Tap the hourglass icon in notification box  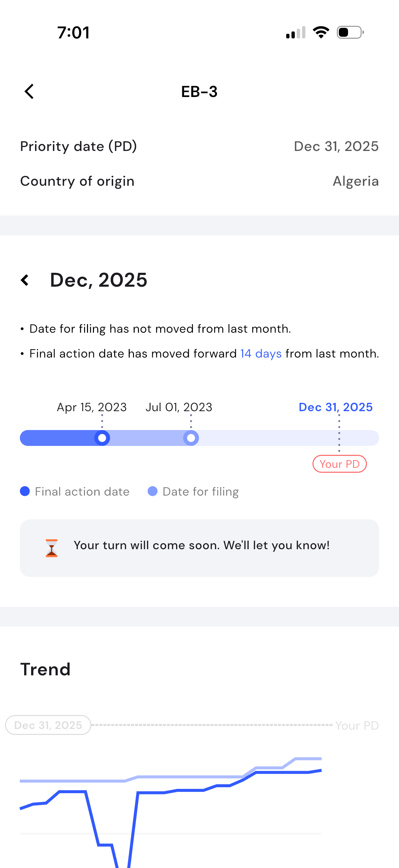tap(51, 546)
